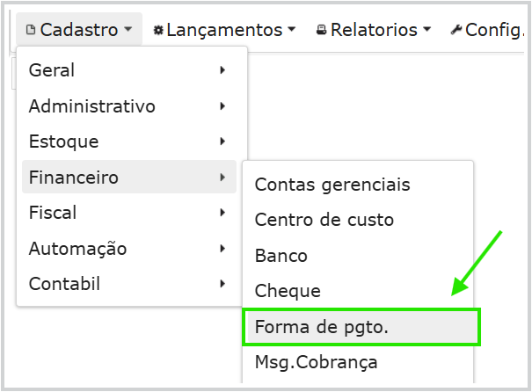Image resolution: width=532 pixels, height=392 pixels.
Task: Expand the Geral submenu arrow
Action: pyautogui.click(x=223, y=70)
